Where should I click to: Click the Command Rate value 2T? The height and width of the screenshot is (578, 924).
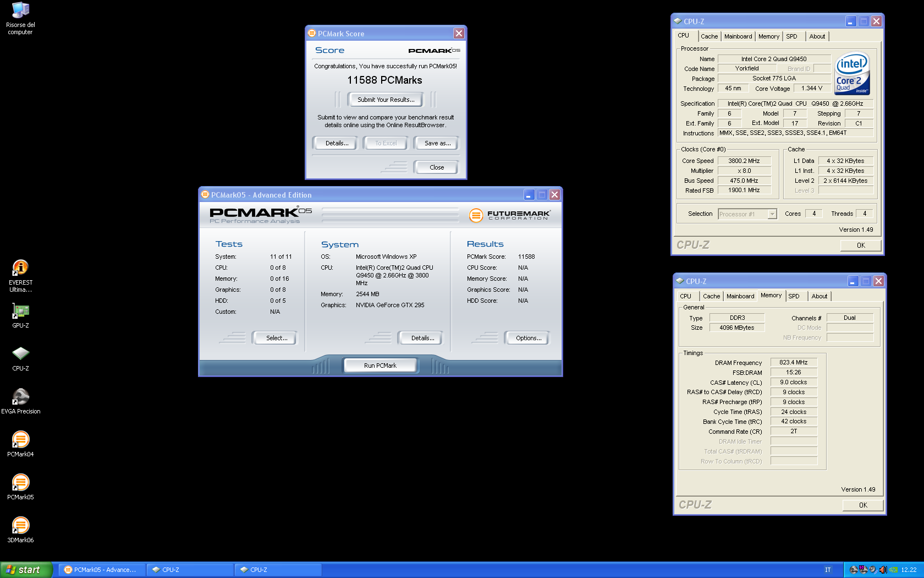[793, 431]
